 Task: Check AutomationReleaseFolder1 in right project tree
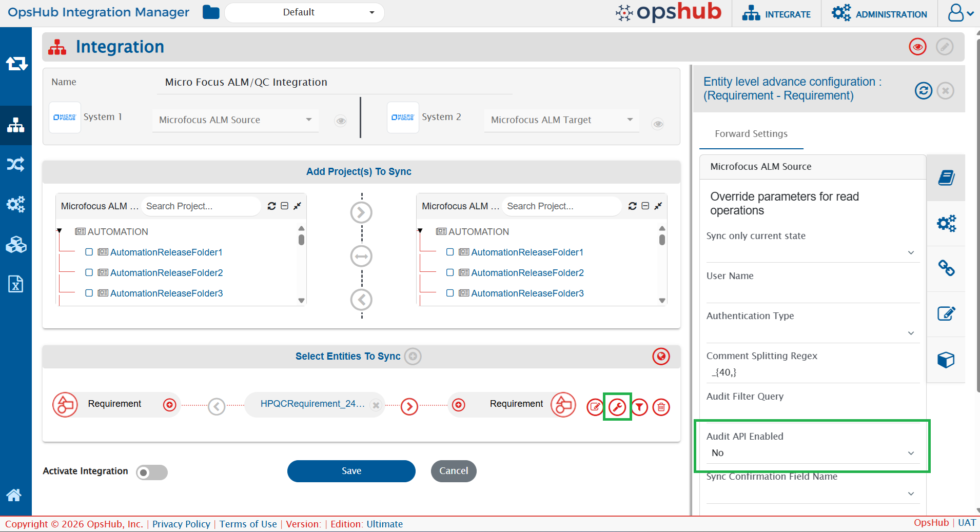coord(450,252)
